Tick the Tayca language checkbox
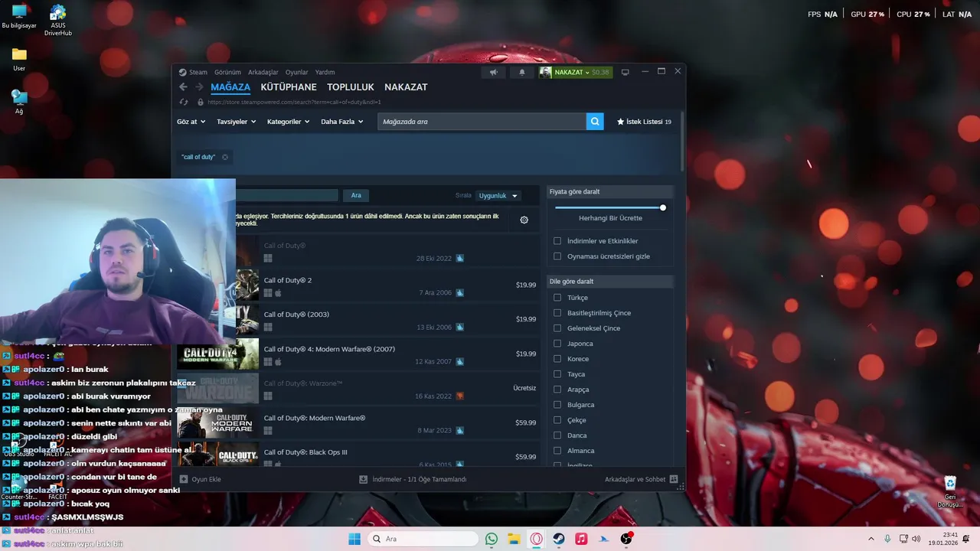Image resolution: width=980 pixels, height=551 pixels. click(557, 374)
